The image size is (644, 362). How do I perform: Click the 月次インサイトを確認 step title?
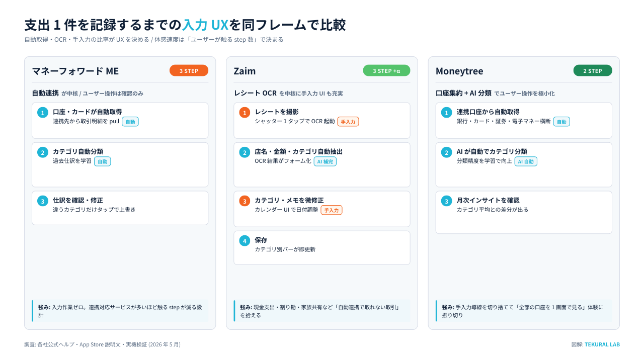click(x=488, y=200)
